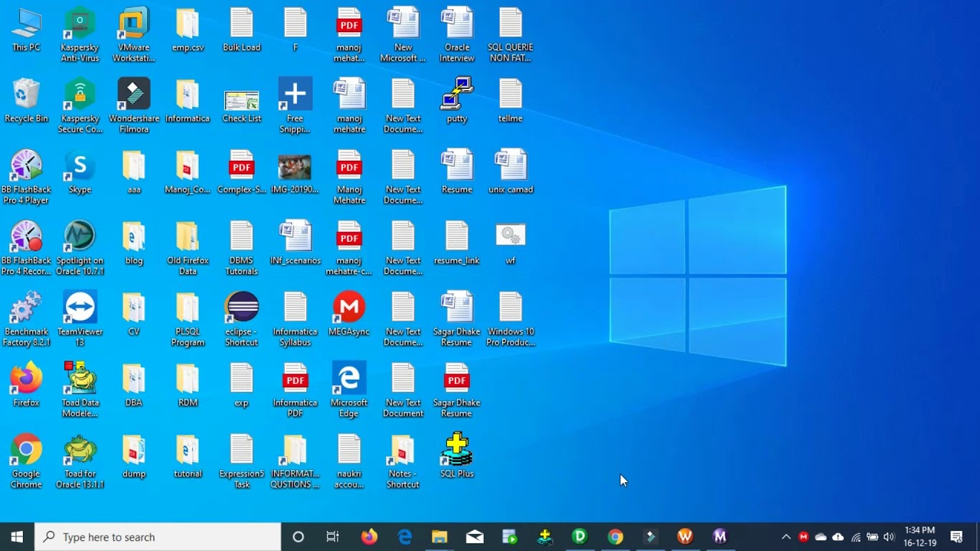
Task: Launch Firefox desktop shortcut
Action: click(x=26, y=385)
